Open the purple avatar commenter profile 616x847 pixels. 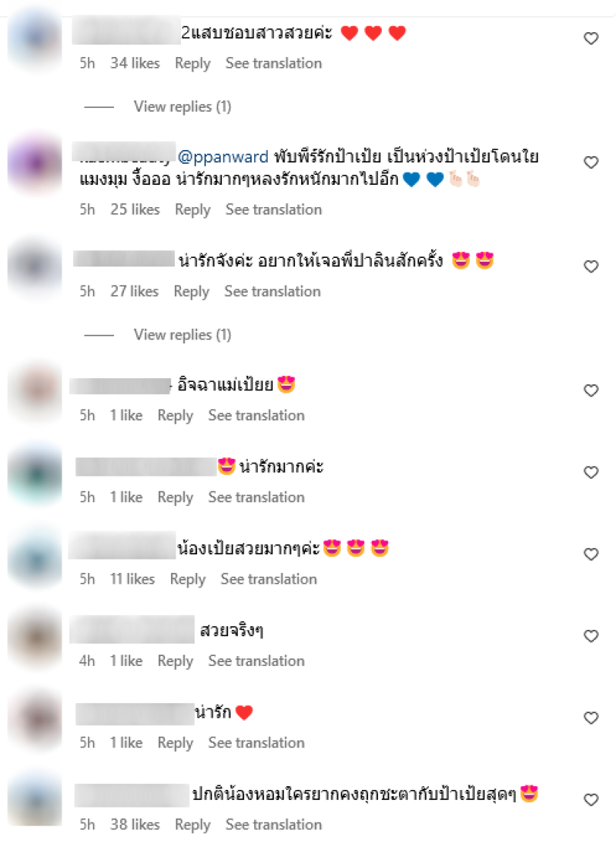[35, 162]
